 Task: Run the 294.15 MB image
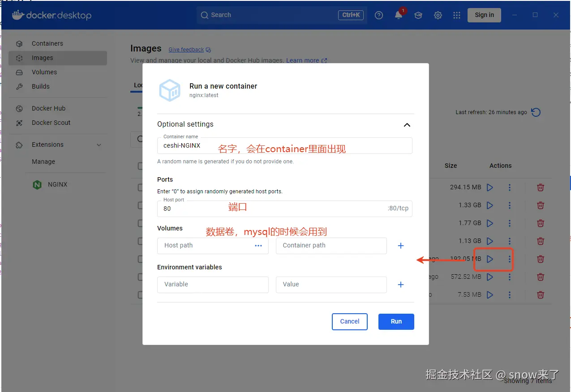click(490, 187)
